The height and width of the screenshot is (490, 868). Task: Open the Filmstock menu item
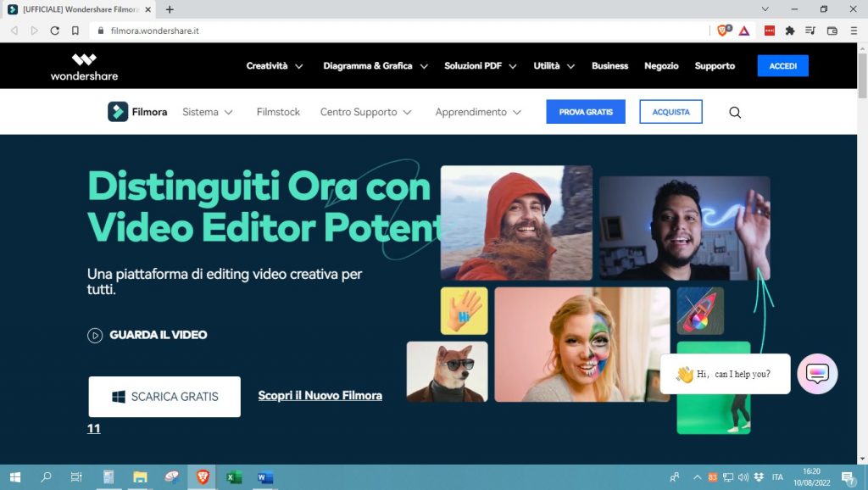pyautogui.click(x=278, y=112)
